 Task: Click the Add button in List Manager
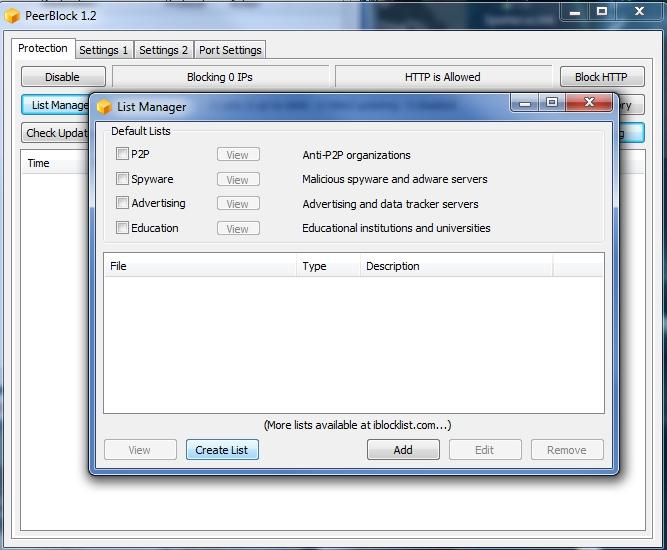pos(403,450)
